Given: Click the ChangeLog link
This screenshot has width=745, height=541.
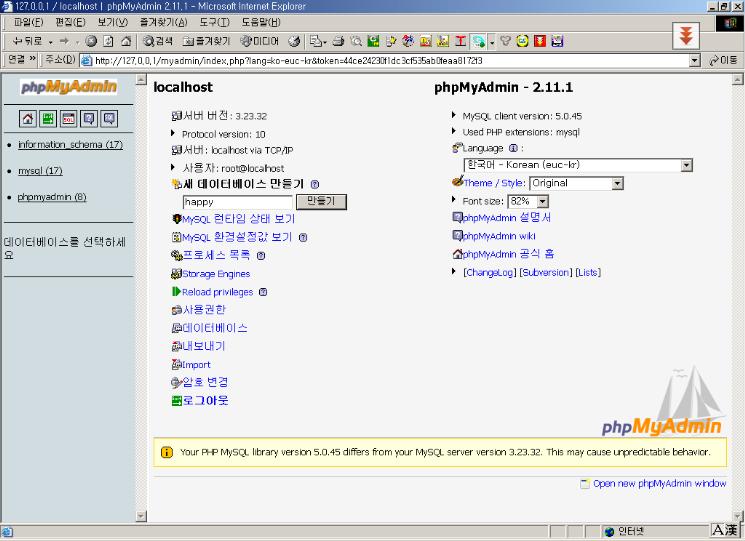Looking at the screenshot, I should 490,273.
